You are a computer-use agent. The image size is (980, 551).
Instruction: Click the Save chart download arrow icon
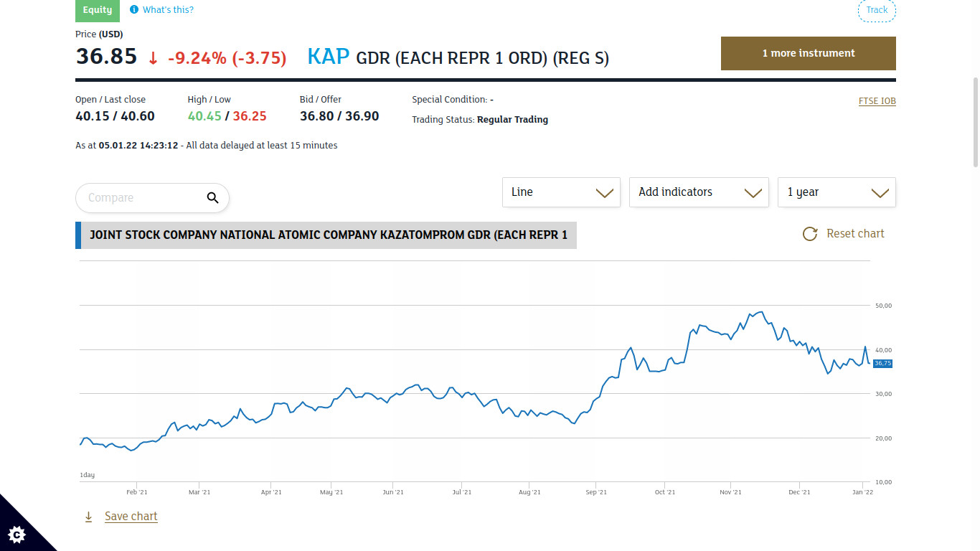(89, 517)
